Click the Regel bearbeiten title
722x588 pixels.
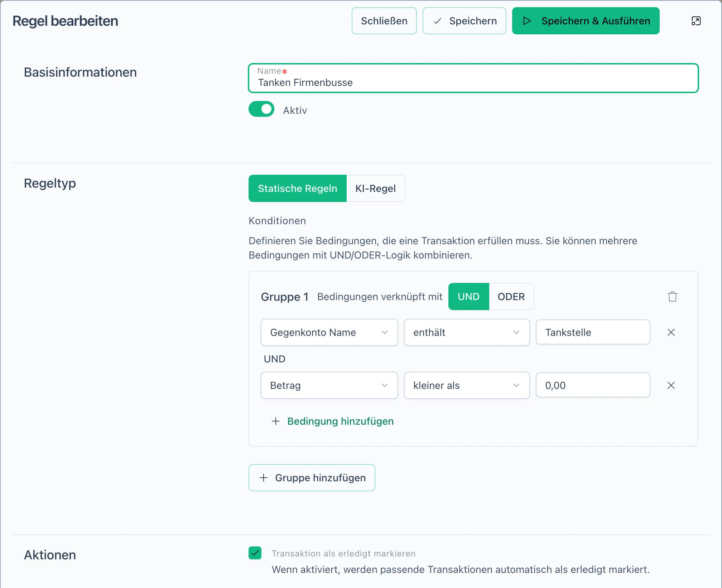point(65,21)
